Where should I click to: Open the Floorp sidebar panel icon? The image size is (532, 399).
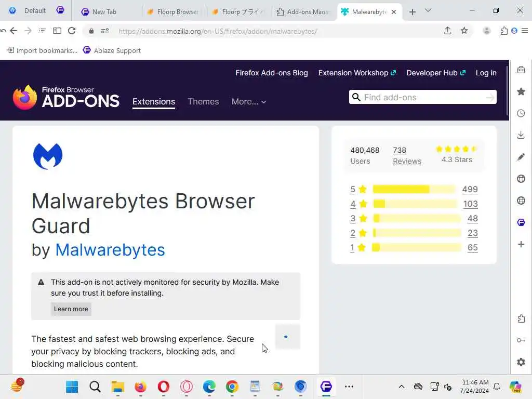pos(521,222)
